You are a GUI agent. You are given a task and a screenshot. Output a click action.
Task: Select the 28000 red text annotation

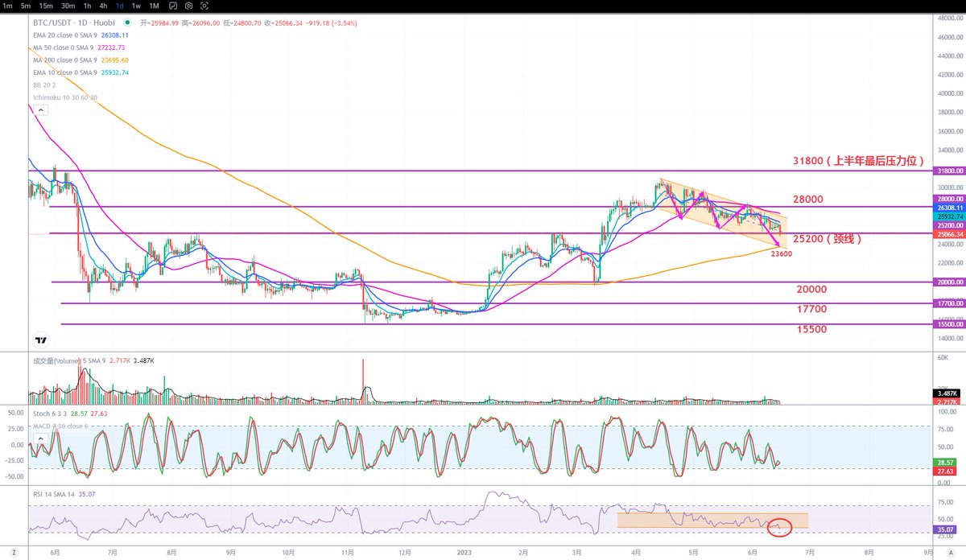[809, 199]
